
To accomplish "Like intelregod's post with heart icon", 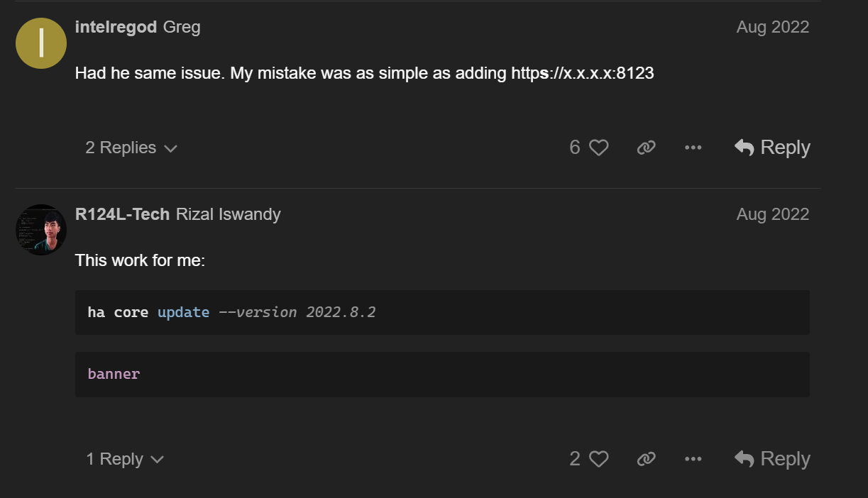I will coord(599,148).
